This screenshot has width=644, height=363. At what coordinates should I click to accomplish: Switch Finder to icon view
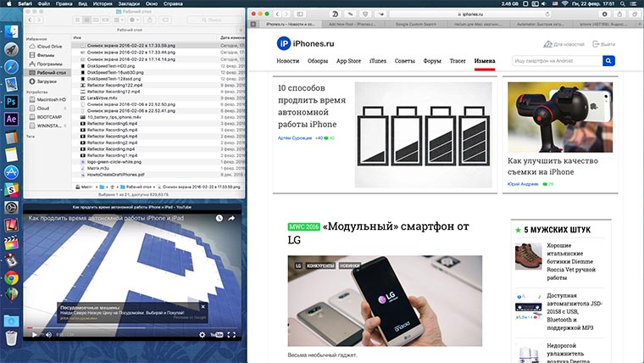pos(77,20)
